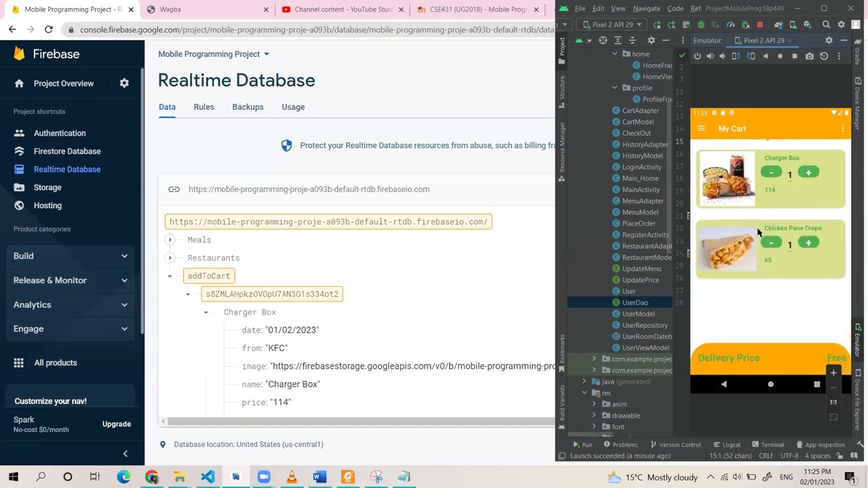The image size is (868, 488).
Task: Select opened file target icon in Project panel
Action: coord(603,40)
